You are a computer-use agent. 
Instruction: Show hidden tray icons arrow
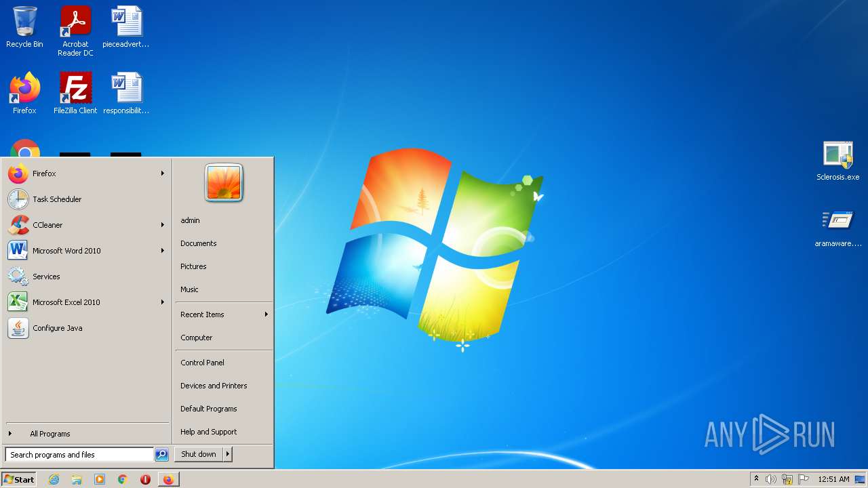[x=756, y=479]
